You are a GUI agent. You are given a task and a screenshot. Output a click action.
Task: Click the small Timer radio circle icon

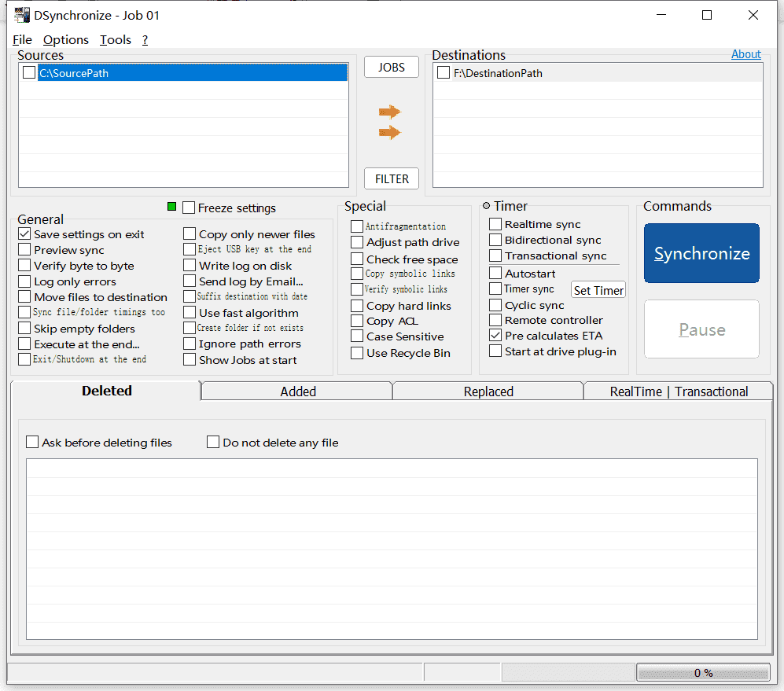[x=486, y=205]
